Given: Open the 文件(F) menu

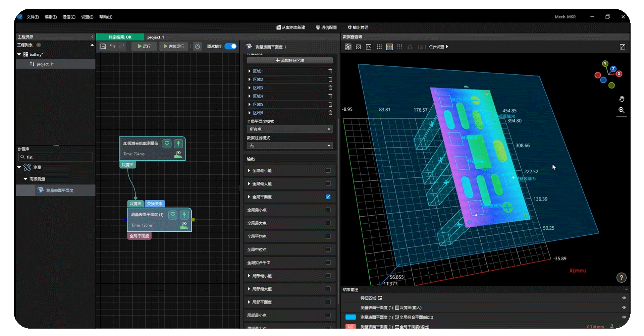Looking at the screenshot, I should (x=33, y=17).
